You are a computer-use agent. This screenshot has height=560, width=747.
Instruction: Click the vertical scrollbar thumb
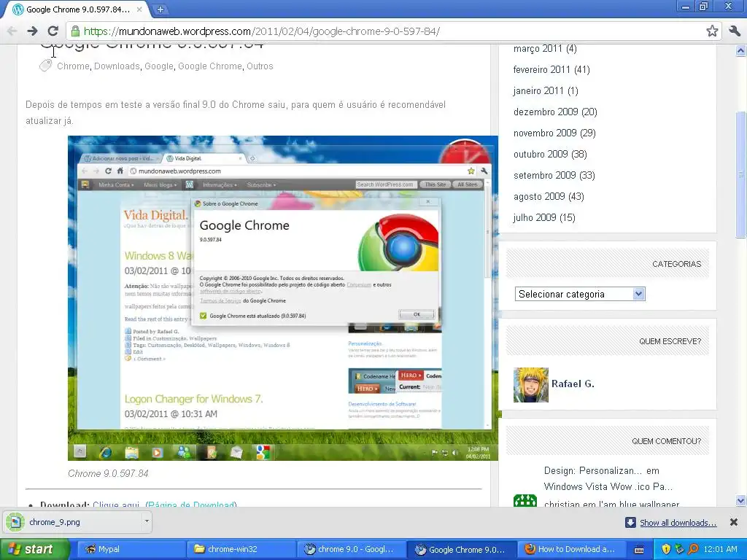click(x=740, y=174)
